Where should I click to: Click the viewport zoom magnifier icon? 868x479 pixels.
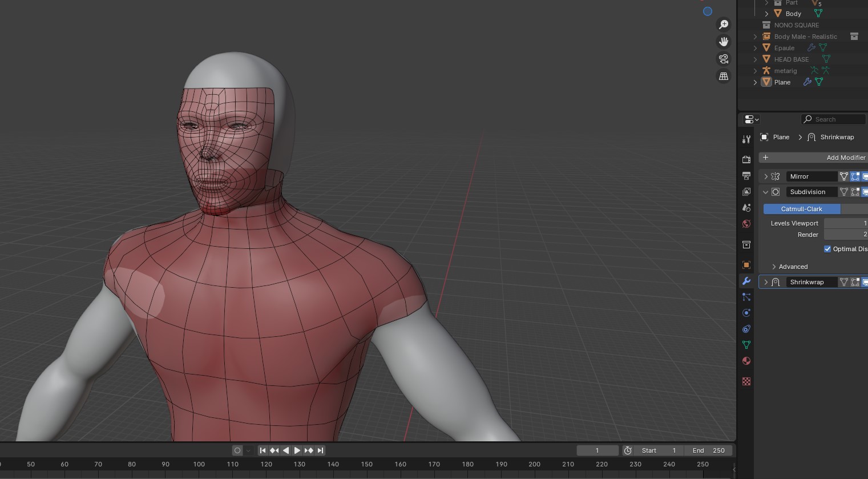724,25
